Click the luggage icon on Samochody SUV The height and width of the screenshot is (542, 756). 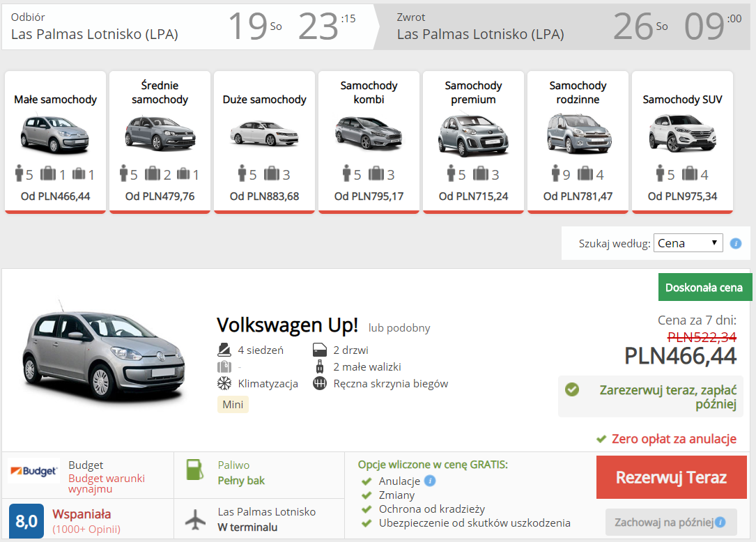coord(690,173)
